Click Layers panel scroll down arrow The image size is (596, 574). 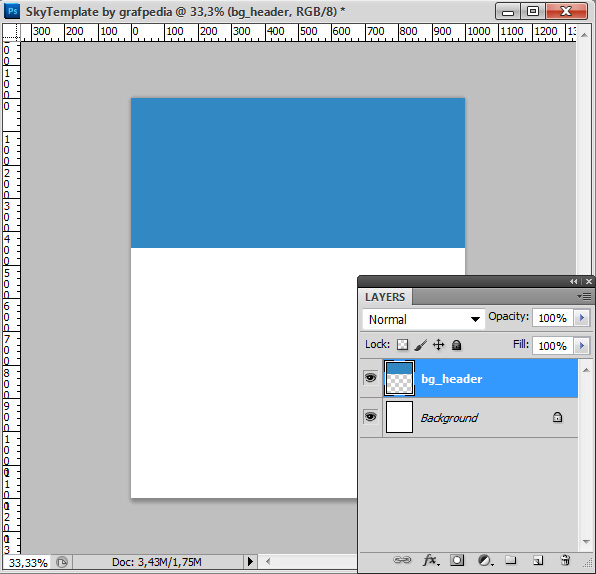click(x=586, y=542)
